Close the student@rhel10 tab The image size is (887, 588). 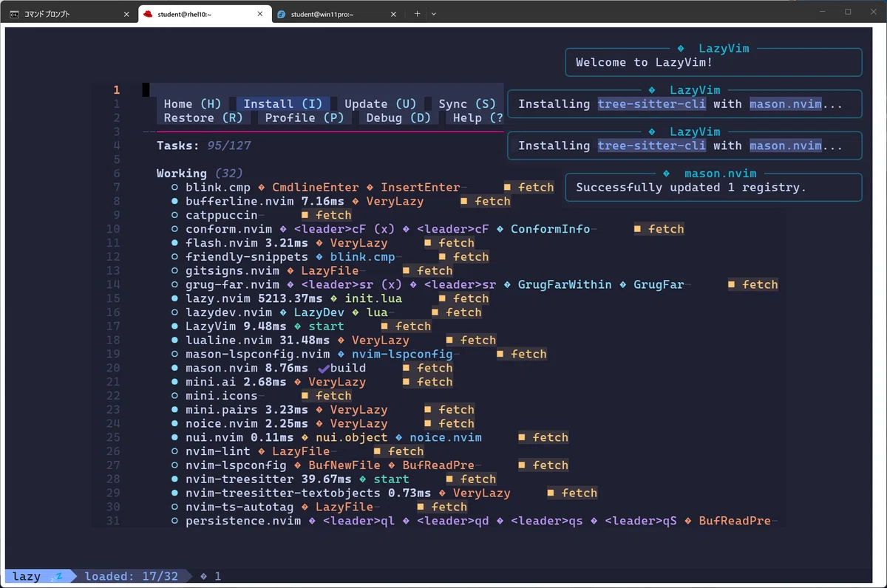tap(259, 14)
